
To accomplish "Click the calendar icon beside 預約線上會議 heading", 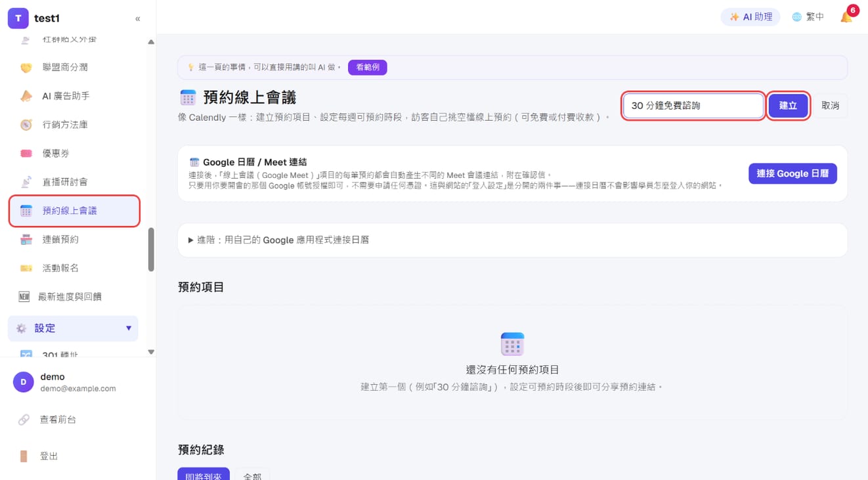I will 188,98.
